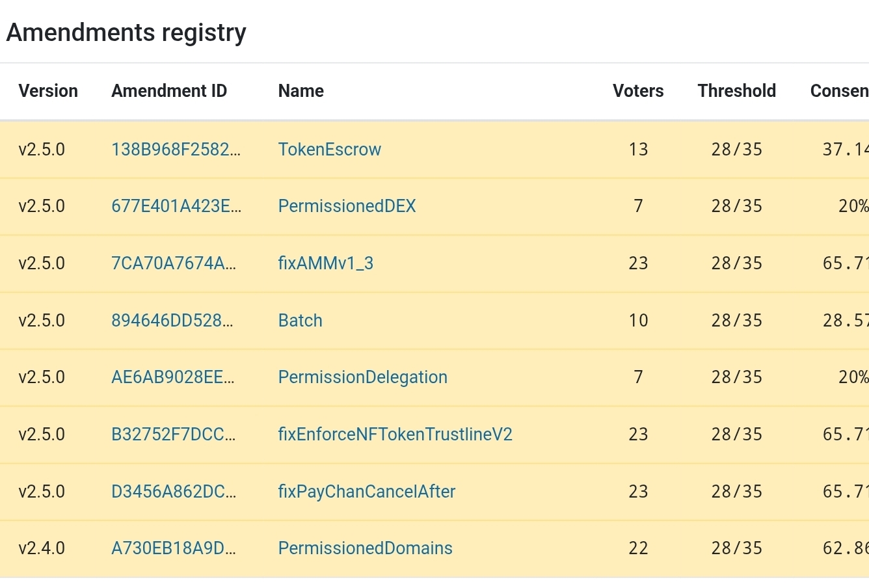Open the Batch amendment
Image resolution: width=869 pixels, height=588 pixels.
(x=301, y=321)
